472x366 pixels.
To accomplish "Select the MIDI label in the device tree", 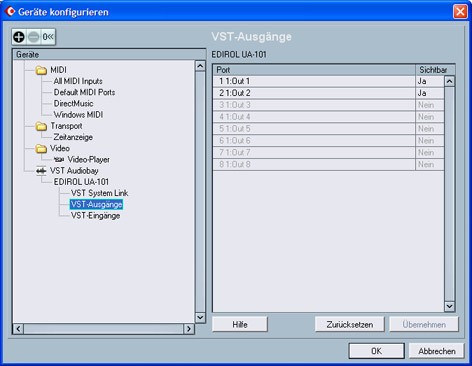I will pyautogui.click(x=58, y=70).
